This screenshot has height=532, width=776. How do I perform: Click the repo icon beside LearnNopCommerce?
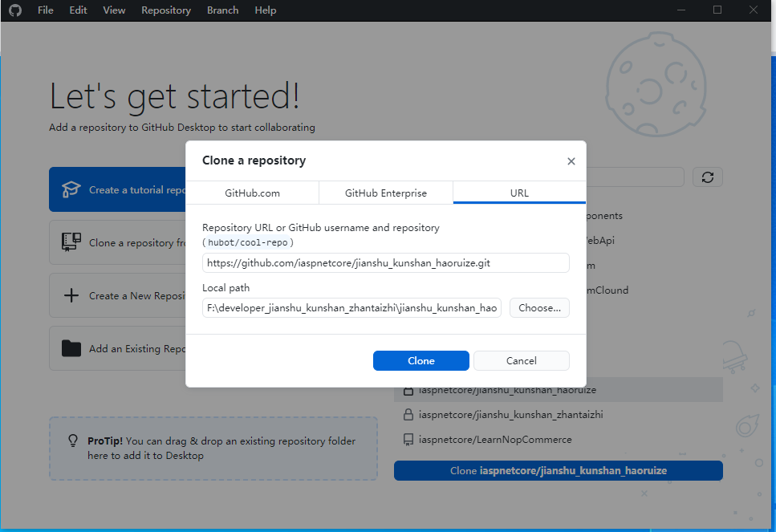(x=408, y=440)
